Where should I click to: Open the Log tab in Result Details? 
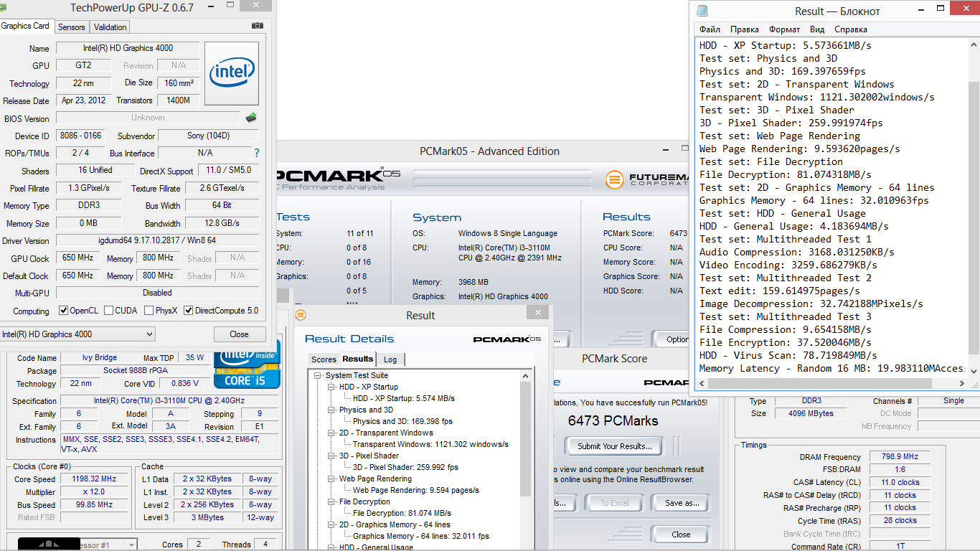click(390, 359)
